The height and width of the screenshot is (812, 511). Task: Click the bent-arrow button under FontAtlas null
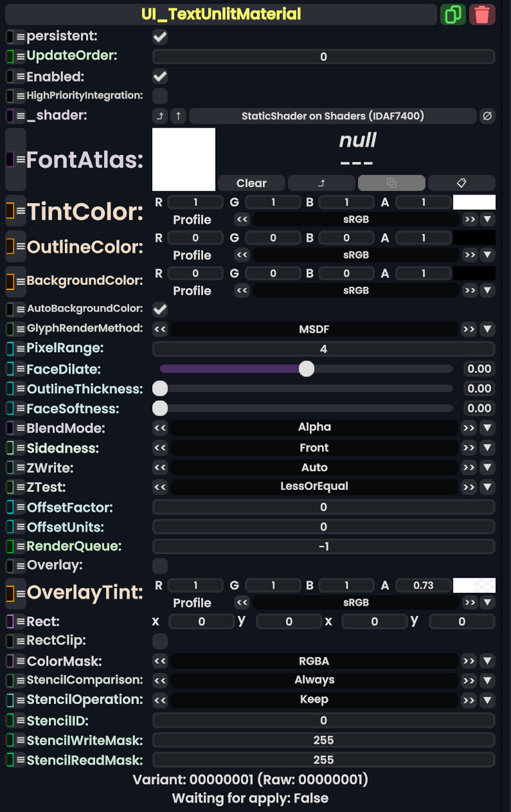[321, 183]
